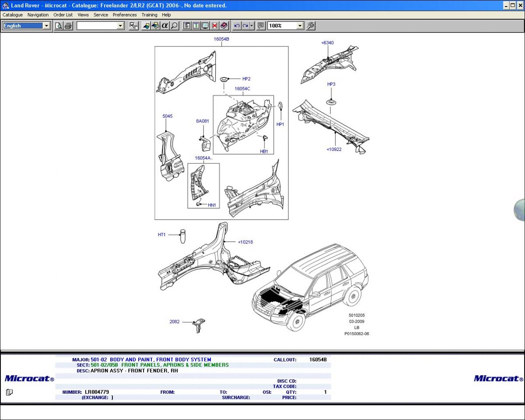Select callout <6340 on the diagram
This screenshot has height=420, width=525.
click(327, 43)
